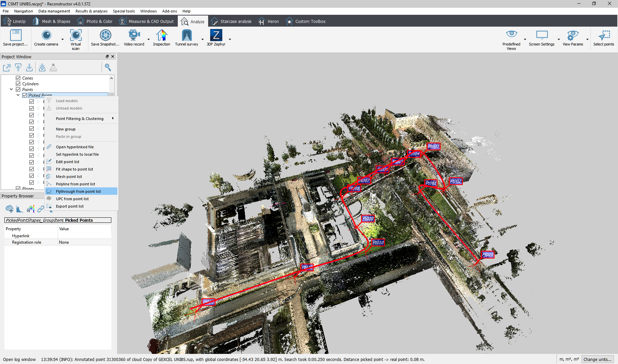Image resolution: width=618 pixels, height=364 pixels.
Task: Click the Virtual scan icon
Action: (x=76, y=35)
